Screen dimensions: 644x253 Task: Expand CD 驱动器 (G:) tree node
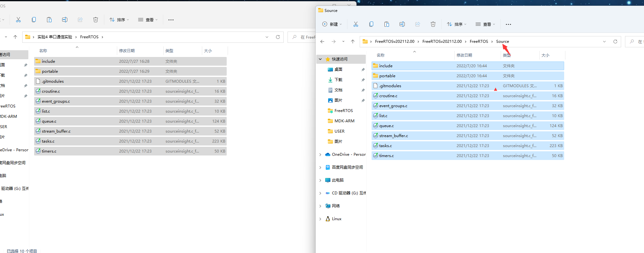[320, 193]
